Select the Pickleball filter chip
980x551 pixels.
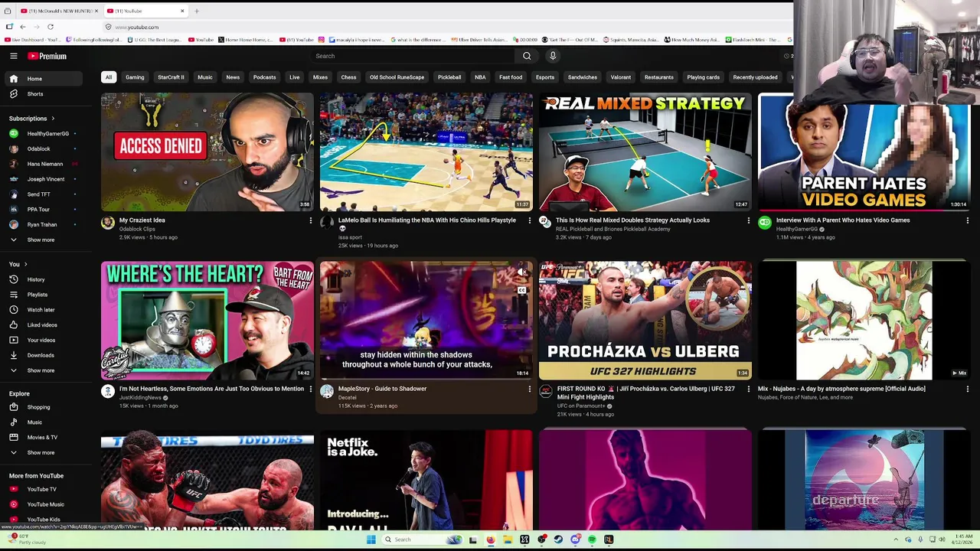click(x=449, y=77)
